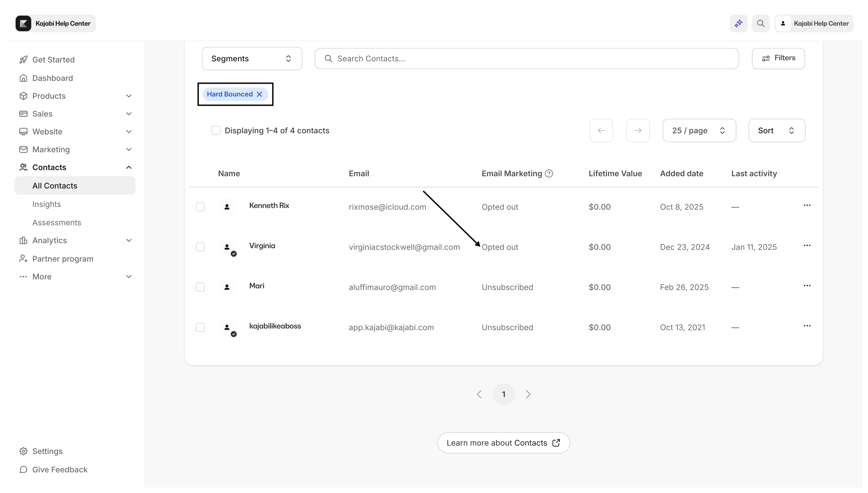Click the forward pagination arrow above the table
The width and height of the screenshot is (868, 493).
pyautogui.click(x=638, y=130)
